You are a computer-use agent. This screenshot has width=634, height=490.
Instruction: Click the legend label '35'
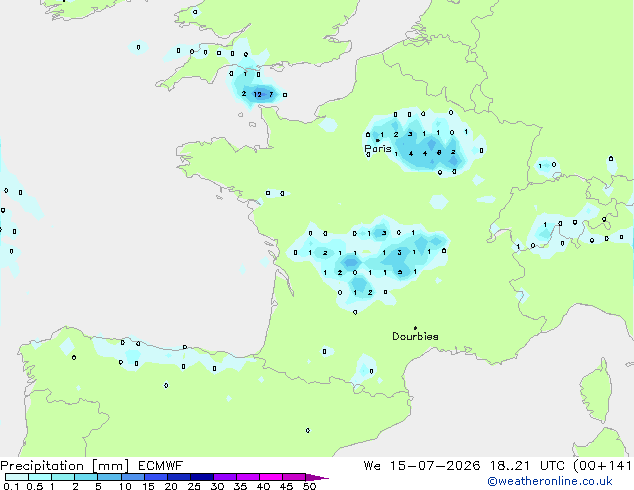click(x=240, y=486)
